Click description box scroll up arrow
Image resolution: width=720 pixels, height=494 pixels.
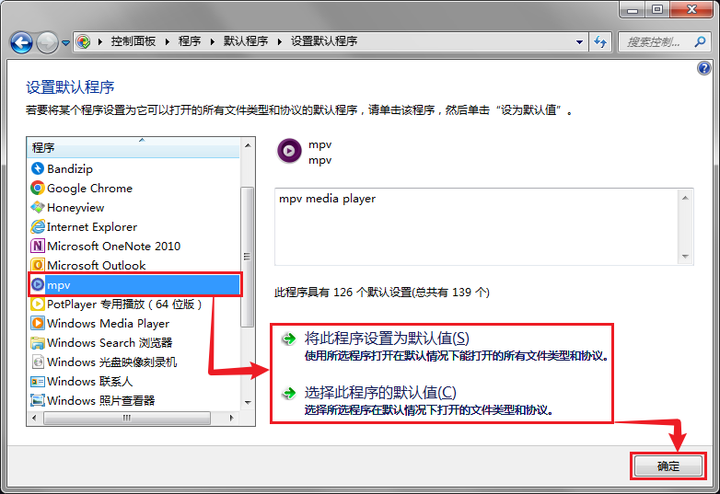pyautogui.click(x=686, y=197)
